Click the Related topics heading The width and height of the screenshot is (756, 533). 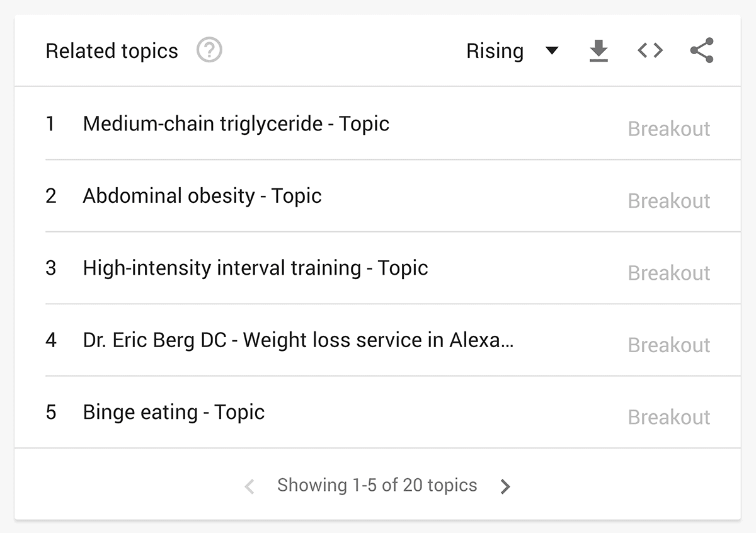112,51
